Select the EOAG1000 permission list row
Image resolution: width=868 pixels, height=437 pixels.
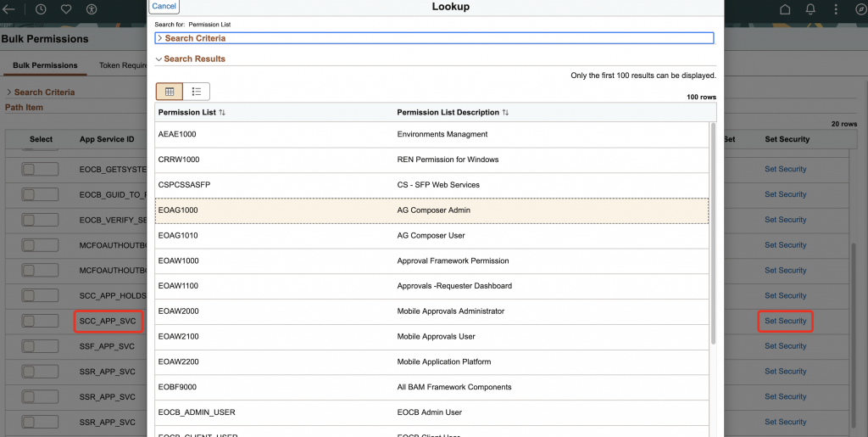[x=431, y=210]
